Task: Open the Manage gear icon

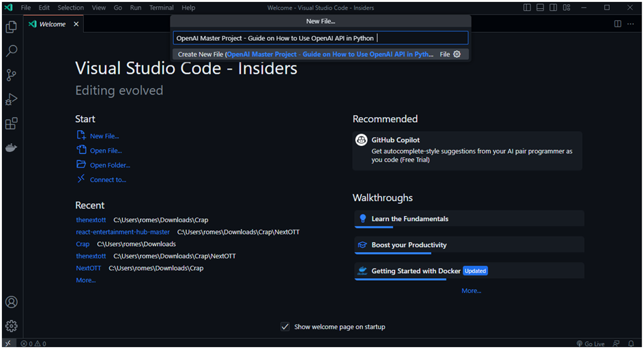Action: 12,326
